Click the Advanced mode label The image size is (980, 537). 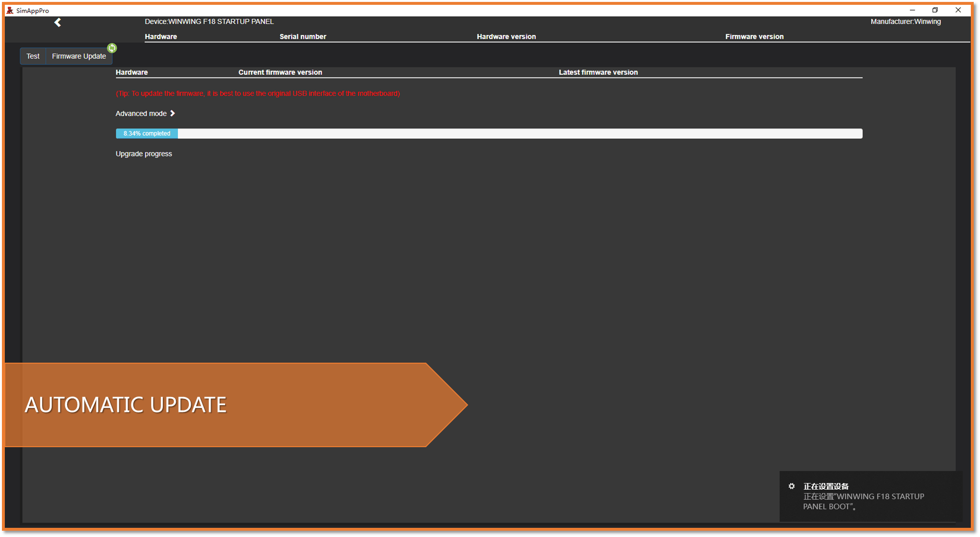141,113
